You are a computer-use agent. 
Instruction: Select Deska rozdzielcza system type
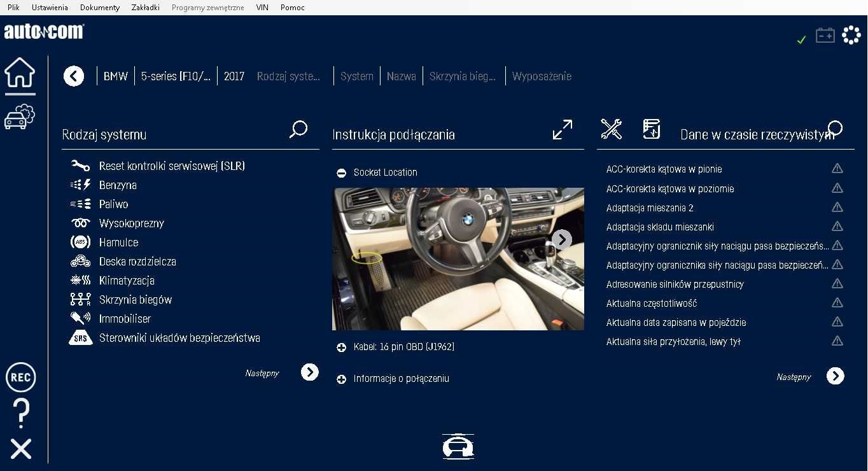coord(137,262)
